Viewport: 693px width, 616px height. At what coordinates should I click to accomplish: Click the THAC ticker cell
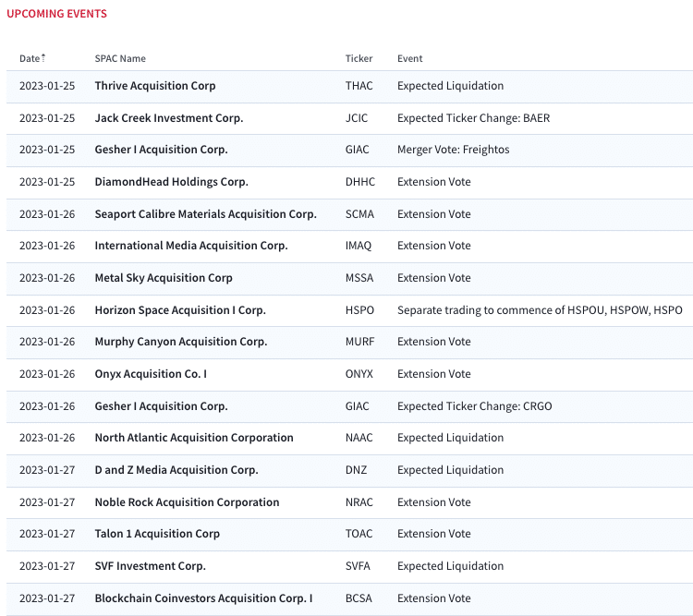click(x=359, y=86)
